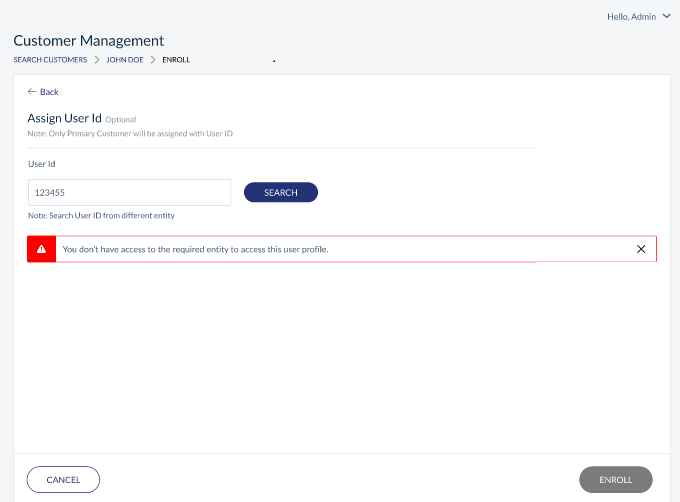Click the note about Primary Customer

[x=130, y=134]
